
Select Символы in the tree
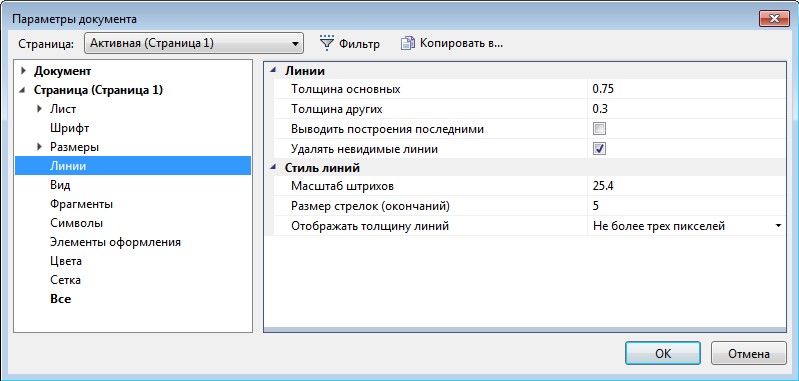tap(76, 223)
